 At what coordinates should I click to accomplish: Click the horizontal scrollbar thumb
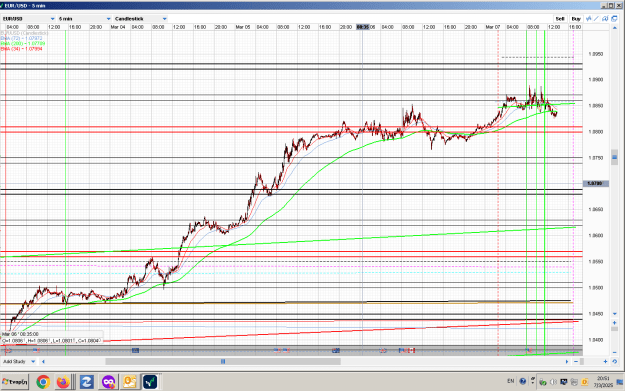pyautogui.click(x=223, y=362)
